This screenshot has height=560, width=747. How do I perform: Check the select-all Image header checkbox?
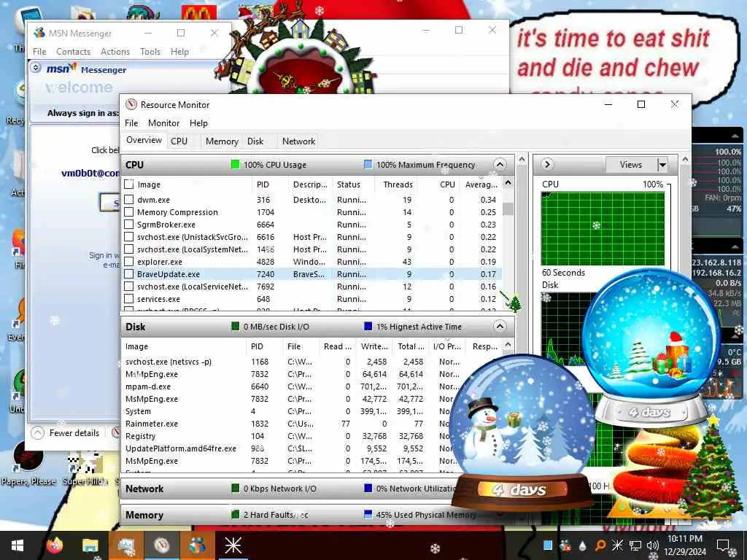(x=128, y=184)
